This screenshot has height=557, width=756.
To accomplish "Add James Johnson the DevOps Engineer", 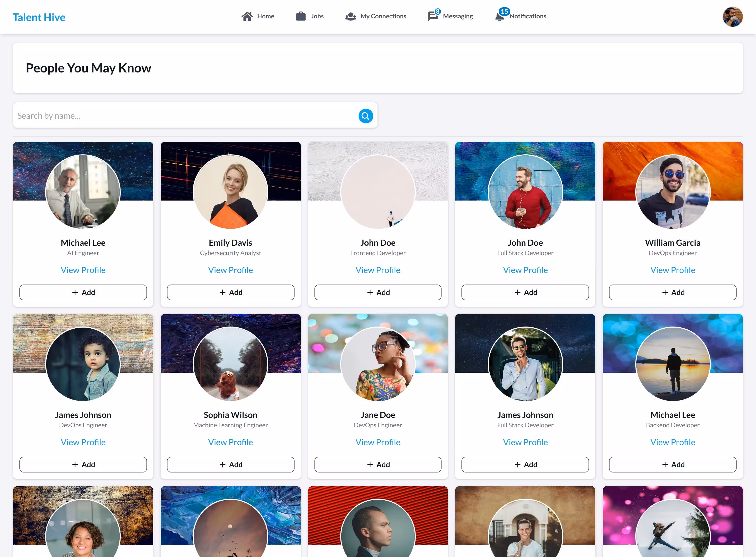I will coord(83,464).
